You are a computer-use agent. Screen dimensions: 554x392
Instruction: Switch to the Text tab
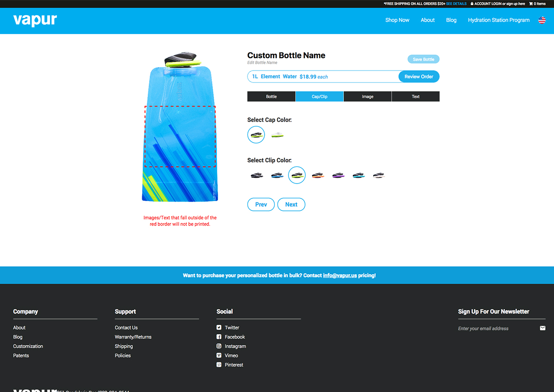[415, 96]
